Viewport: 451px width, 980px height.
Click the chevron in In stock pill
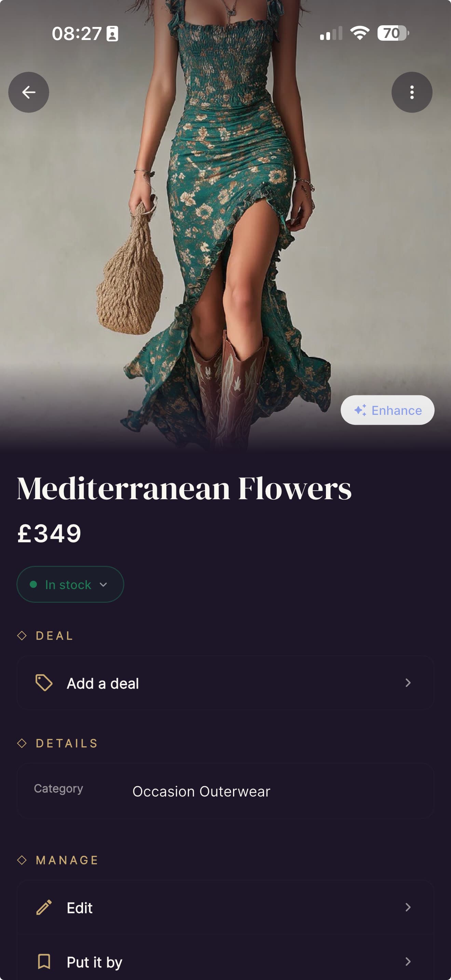(103, 585)
